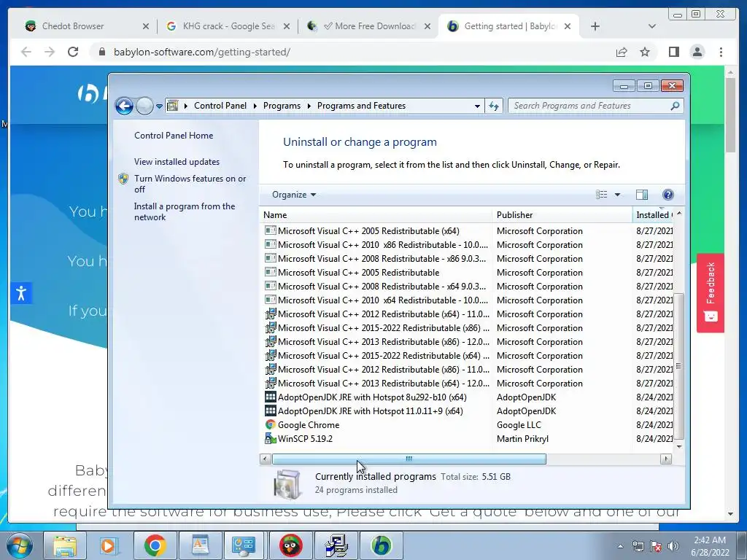Select AdoptOpenJDK JRE 11.0.11+9 icon
The height and width of the screenshot is (560, 747).
coord(270,411)
